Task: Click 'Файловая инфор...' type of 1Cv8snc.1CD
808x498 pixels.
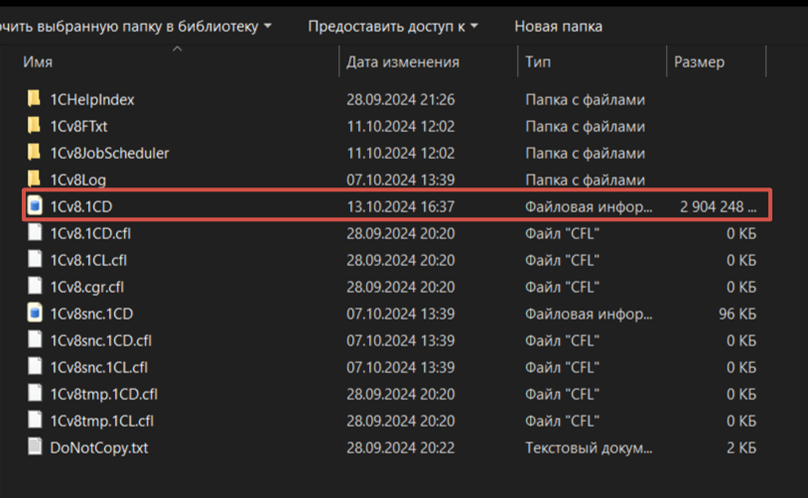Action: pyautogui.click(x=588, y=314)
